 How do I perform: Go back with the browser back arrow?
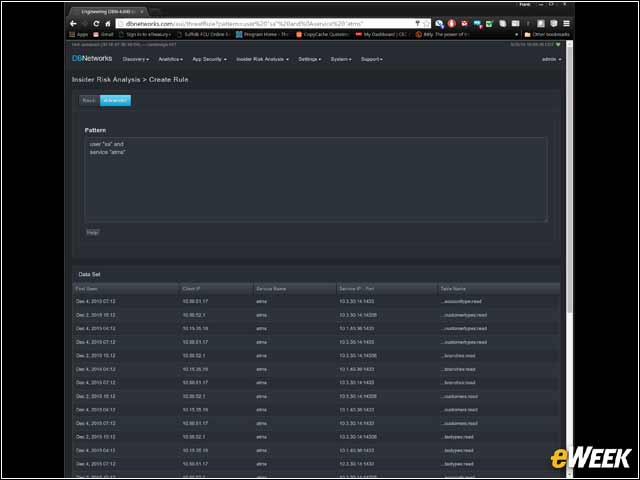[x=73, y=24]
